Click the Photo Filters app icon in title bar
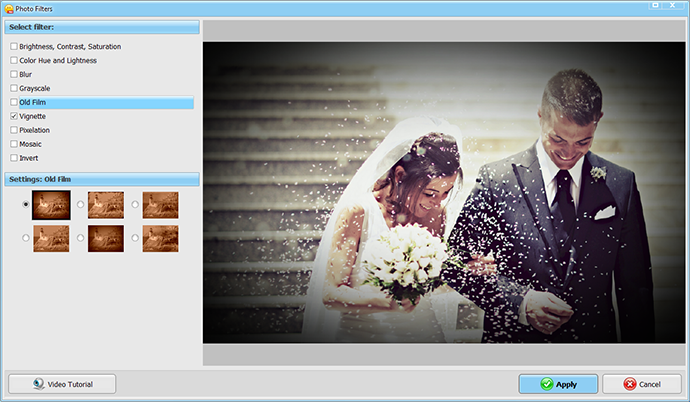690x402 pixels. click(x=9, y=9)
